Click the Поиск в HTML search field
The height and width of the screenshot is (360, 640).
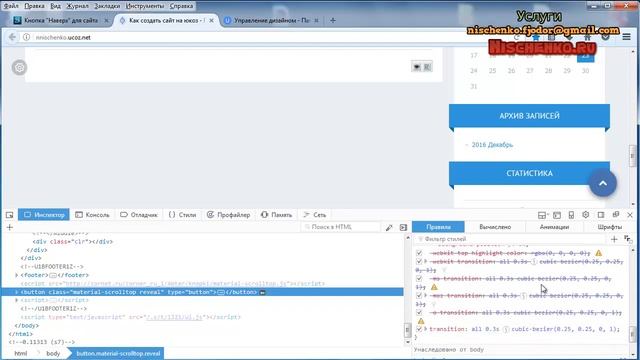pyautogui.click(x=341, y=227)
